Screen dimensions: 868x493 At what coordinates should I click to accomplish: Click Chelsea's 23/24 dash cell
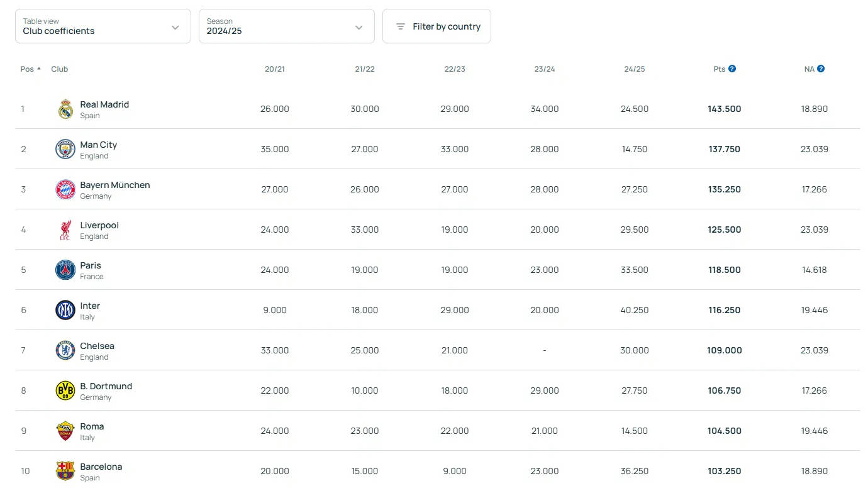[x=545, y=350]
